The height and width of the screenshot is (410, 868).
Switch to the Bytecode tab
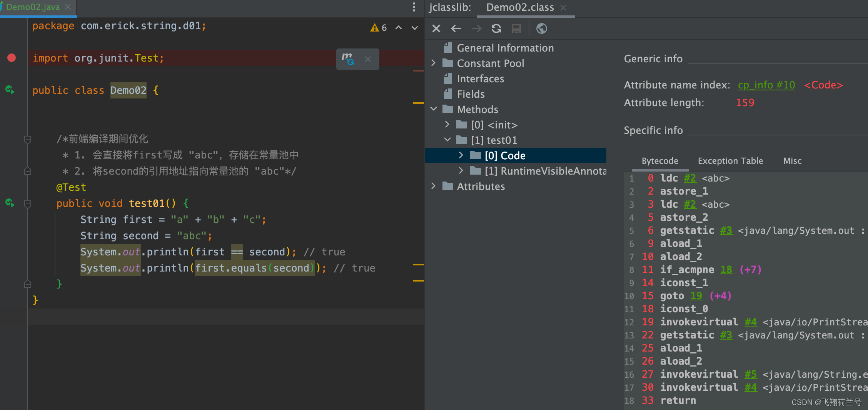pyautogui.click(x=660, y=161)
